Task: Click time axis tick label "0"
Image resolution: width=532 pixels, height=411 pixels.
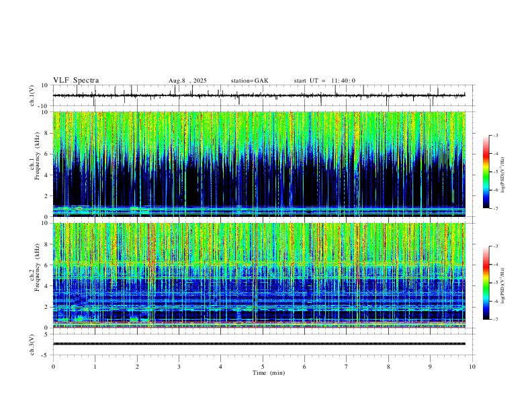Action: point(53,367)
